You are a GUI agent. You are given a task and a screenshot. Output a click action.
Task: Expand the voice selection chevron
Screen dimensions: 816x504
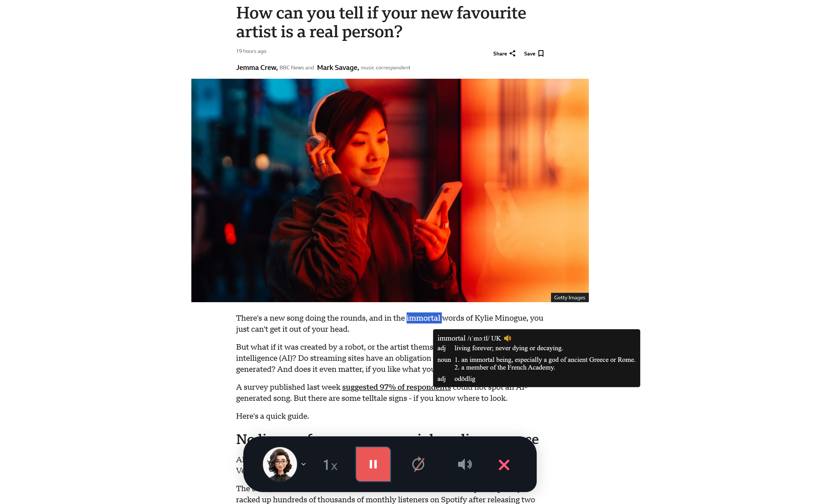[x=303, y=464]
